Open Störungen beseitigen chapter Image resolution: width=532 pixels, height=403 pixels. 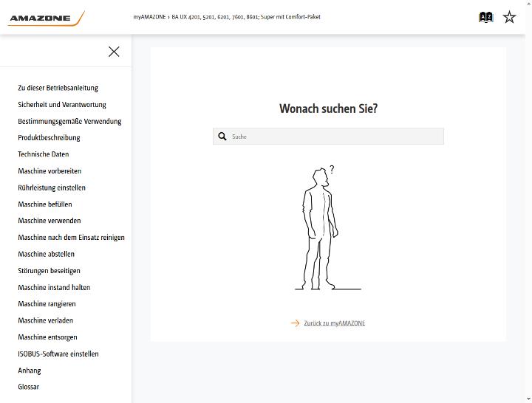50,270
